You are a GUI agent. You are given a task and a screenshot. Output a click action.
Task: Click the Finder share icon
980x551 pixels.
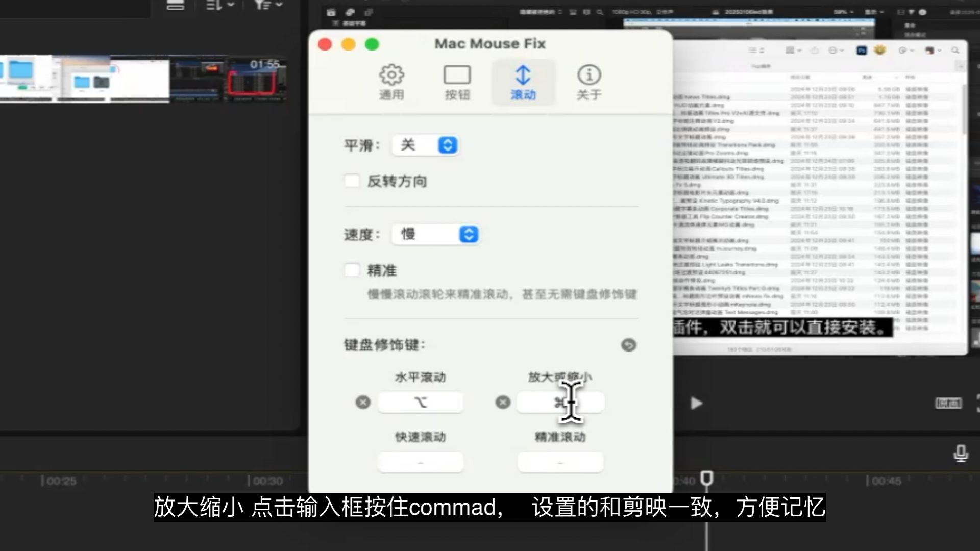click(815, 50)
